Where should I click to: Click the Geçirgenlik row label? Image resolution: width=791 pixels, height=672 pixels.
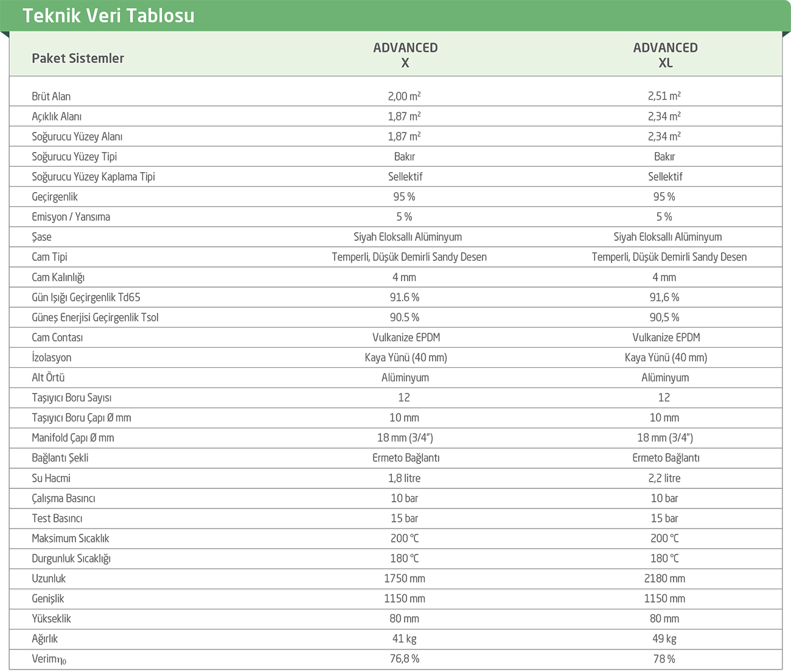click(55, 197)
